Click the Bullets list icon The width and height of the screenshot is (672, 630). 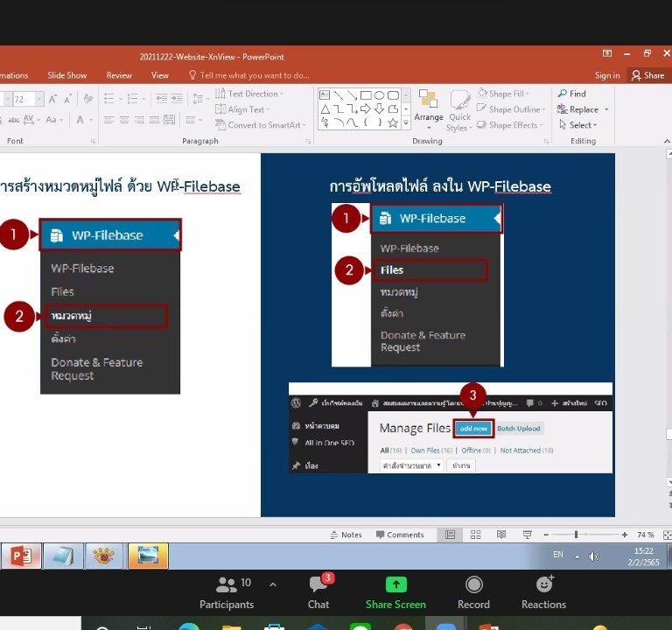coord(109,99)
